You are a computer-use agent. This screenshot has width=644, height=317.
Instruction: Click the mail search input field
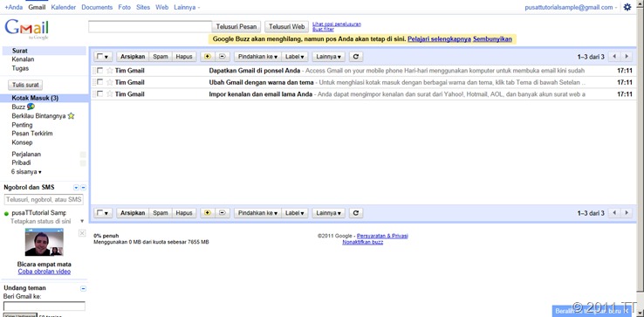(x=150, y=27)
